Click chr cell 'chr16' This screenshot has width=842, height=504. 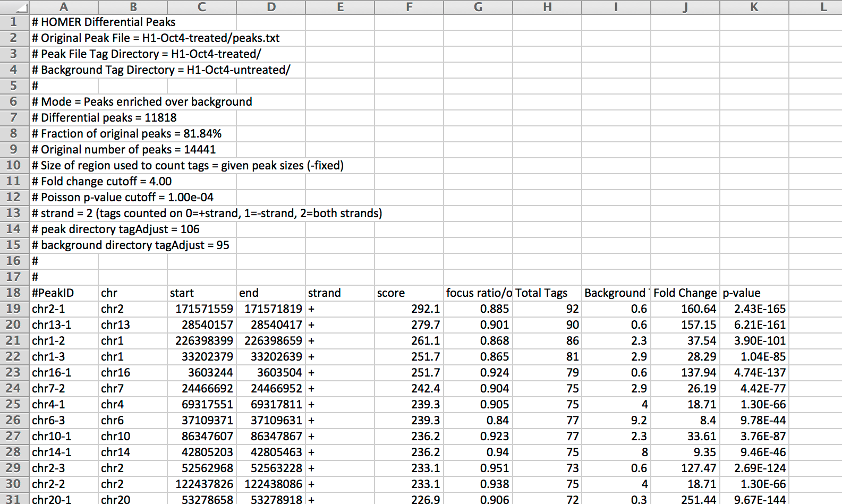tap(133, 372)
